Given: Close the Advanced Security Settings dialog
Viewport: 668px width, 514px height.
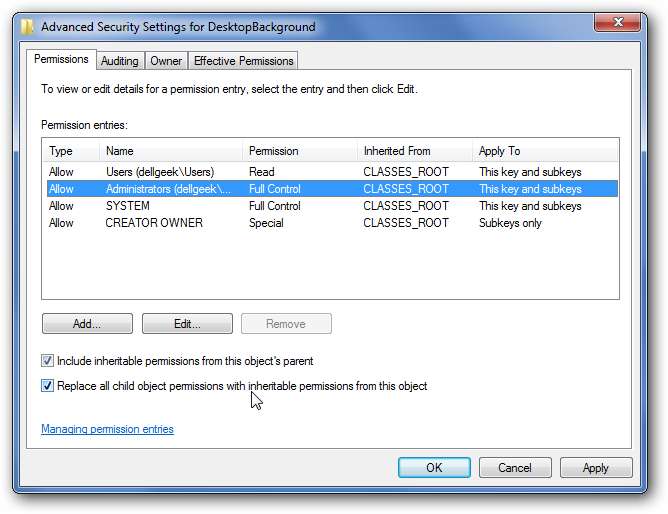Looking at the screenshot, I should coord(622,23).
